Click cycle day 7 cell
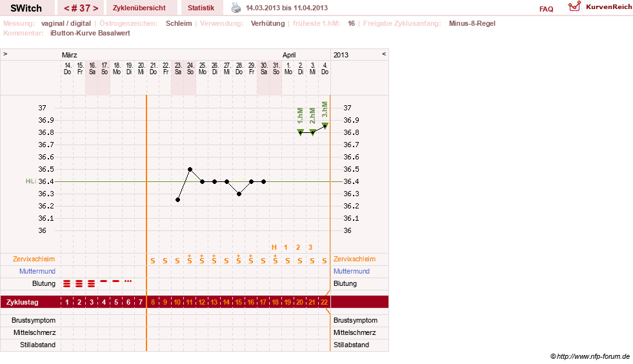This screenshot has height=364, width=633. tap(141, 302)
